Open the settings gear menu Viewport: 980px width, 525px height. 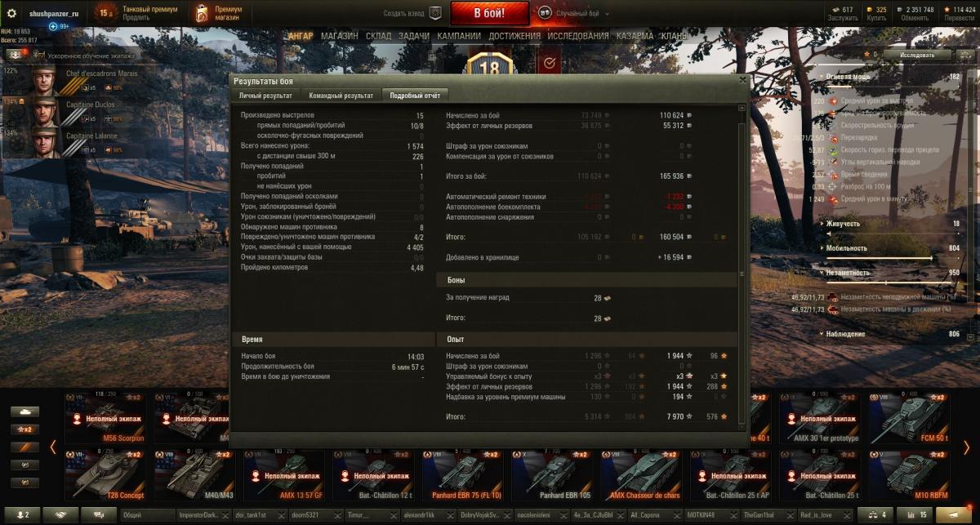pyautogui.click(x=12, y=12)
